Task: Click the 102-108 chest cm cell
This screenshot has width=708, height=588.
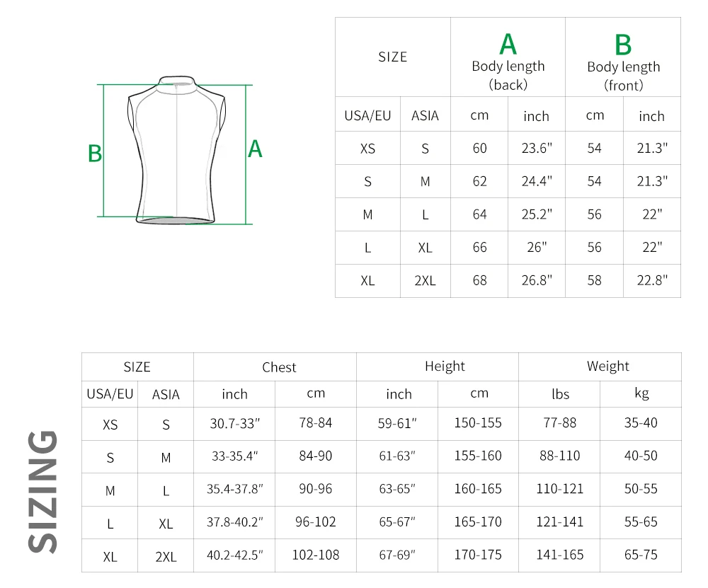Action: pyautogui.click(x=316, y=555)
